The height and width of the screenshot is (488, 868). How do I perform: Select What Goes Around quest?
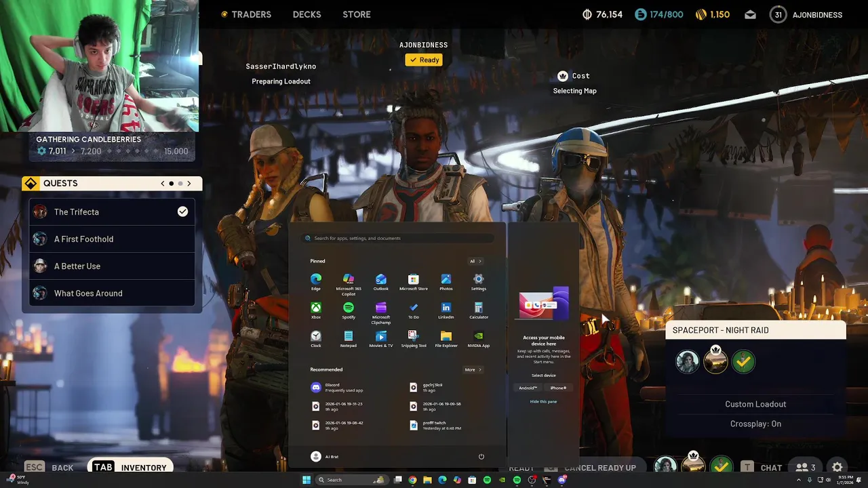click(x=112, y=293)
